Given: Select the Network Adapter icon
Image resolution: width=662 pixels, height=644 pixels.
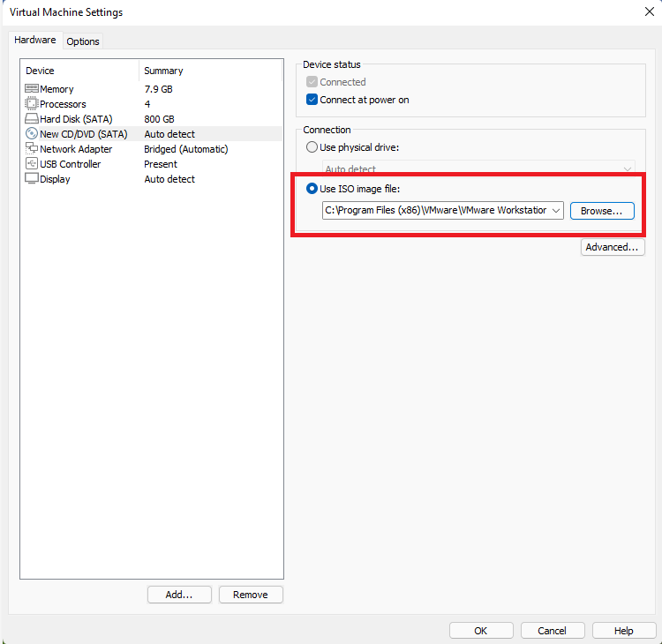Looking at the screenshot, I should (32, 149).
